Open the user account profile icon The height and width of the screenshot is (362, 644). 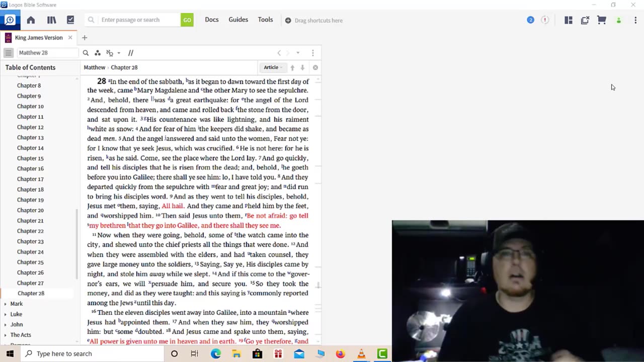(x=619, y=21)
